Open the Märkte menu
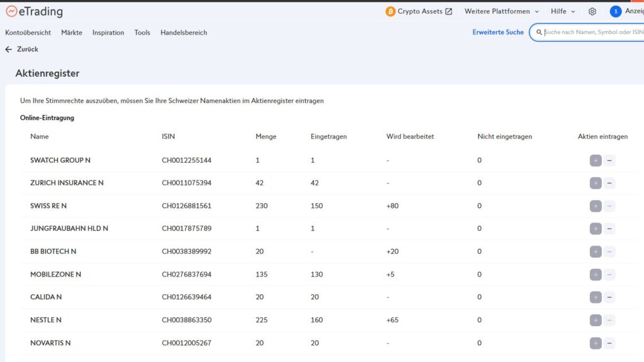 pyautogui.click(x=72, y=33)
